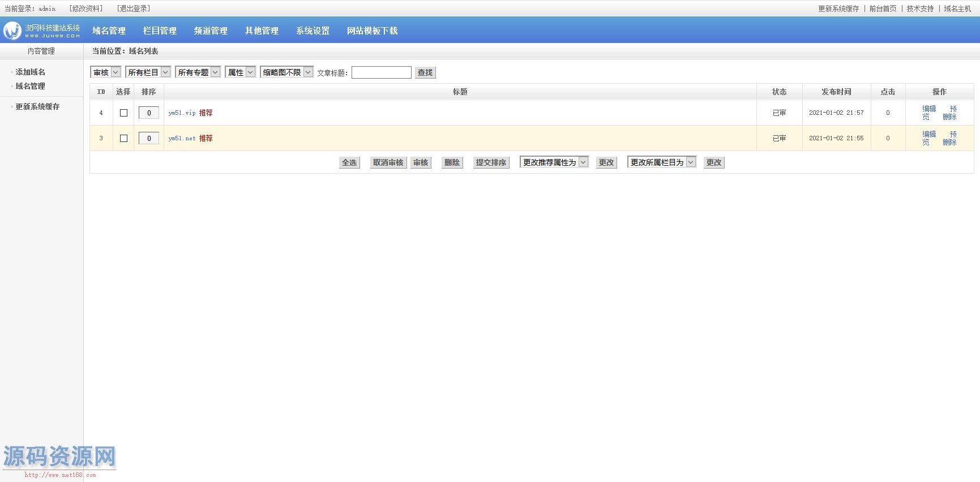Expand the 更改推荐属性为 dropdown

coord(555,162)
